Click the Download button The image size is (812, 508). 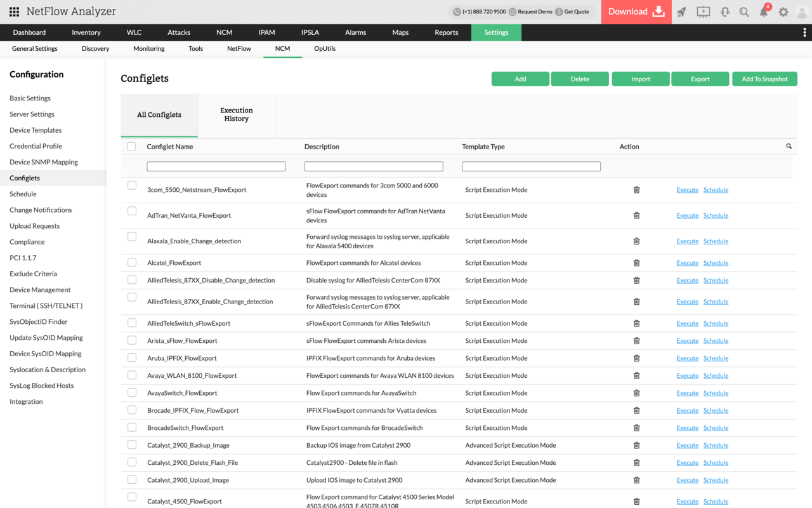(636, 11)
